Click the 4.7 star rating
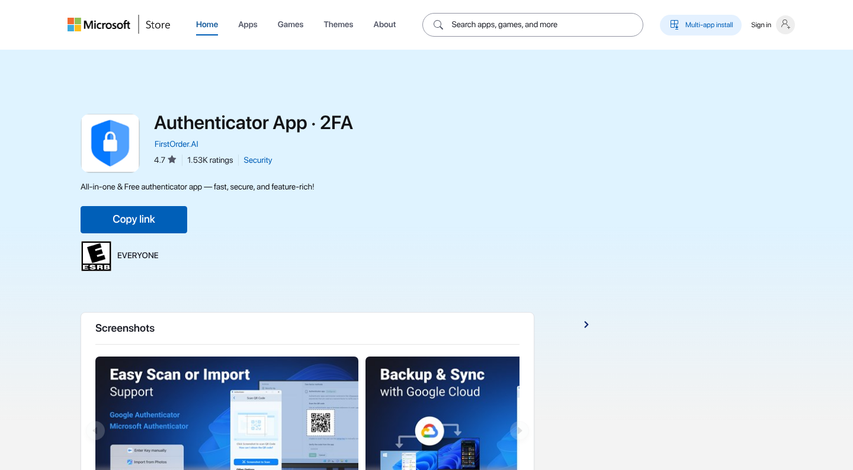The width and height of the screenshot is (853, 470). [x=165, y=160]
